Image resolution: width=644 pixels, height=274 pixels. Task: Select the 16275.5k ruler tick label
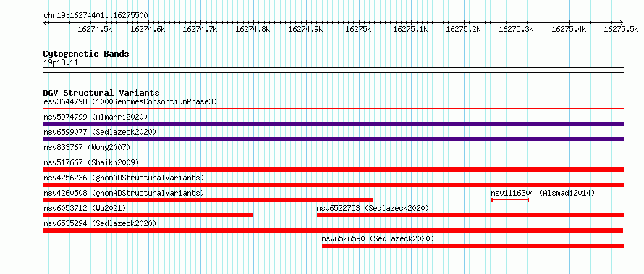621,29
